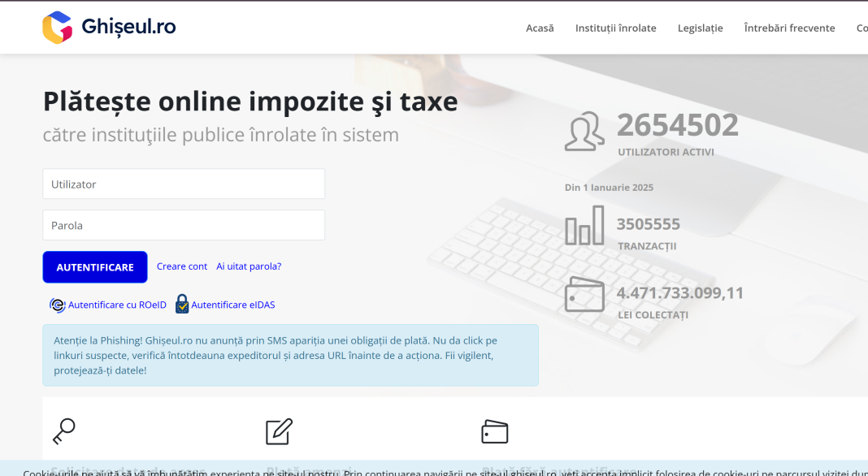Image resolution: width=868 pixels, height=476 pixels.
Task: Open the Acasă menu item
Action: (x=540, y=28)
